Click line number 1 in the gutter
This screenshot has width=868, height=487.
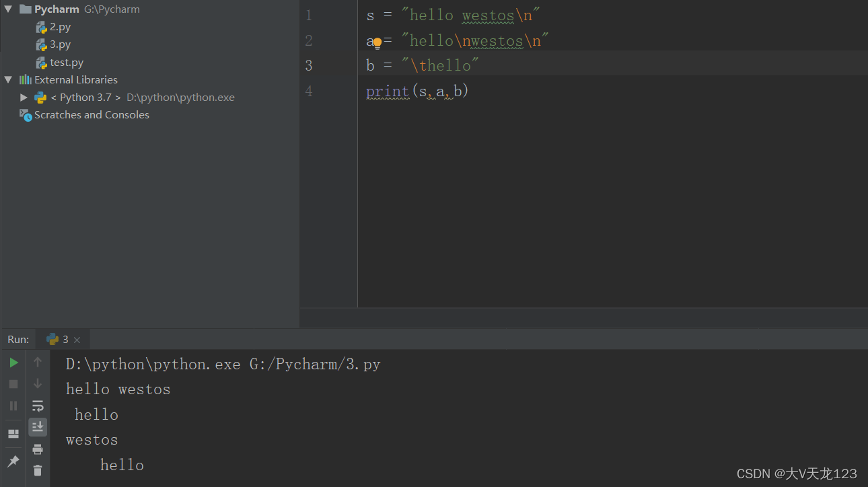pyautogui.click(x=309, y=15)
